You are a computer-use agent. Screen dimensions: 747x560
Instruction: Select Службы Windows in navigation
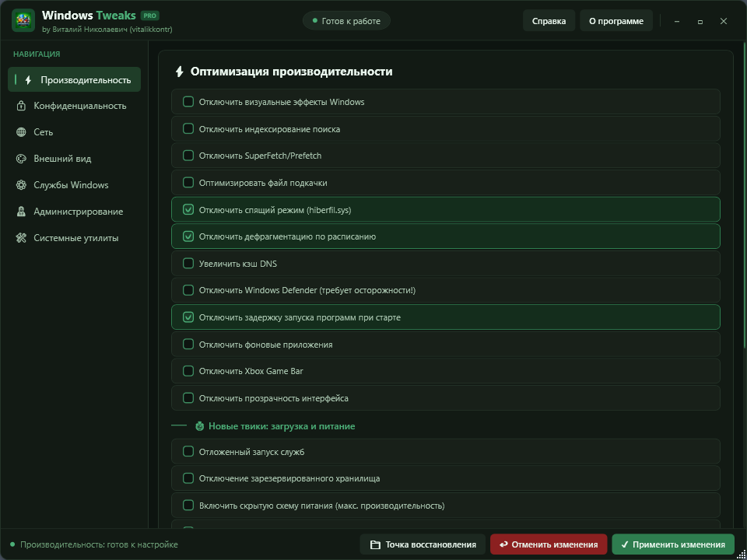(x=75, y=185)
